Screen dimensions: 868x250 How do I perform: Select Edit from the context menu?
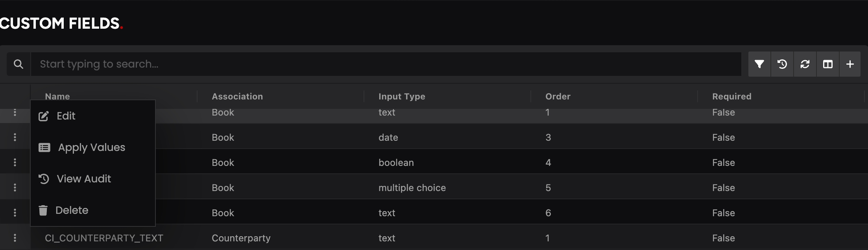(x=66, y=116)
